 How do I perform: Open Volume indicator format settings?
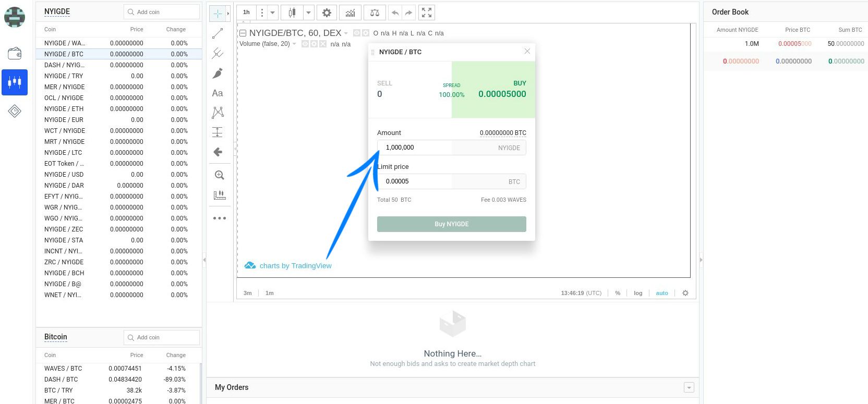click(x=314, y=44)
